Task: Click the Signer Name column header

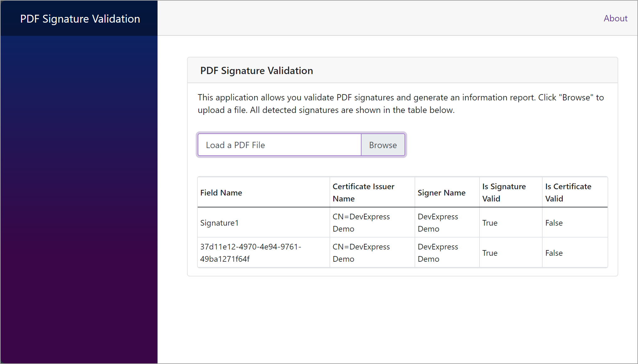Action: pyautogui.click(x=441, y=193)
